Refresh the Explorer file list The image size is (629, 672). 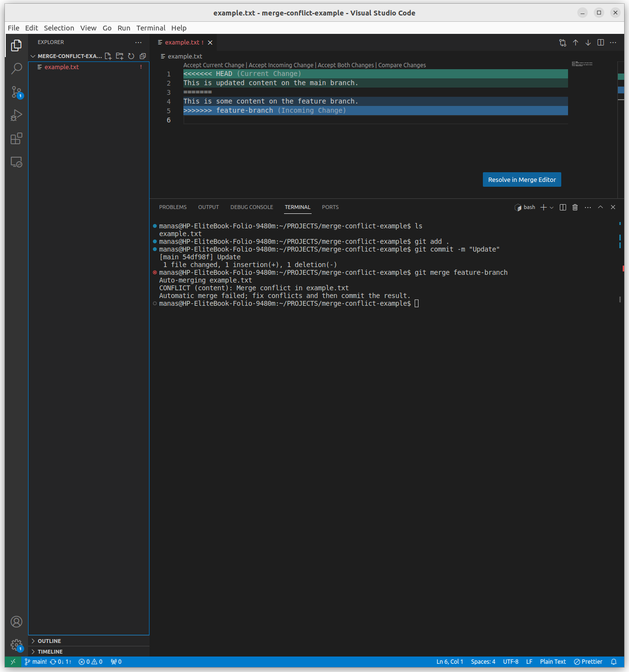(131, 56)
